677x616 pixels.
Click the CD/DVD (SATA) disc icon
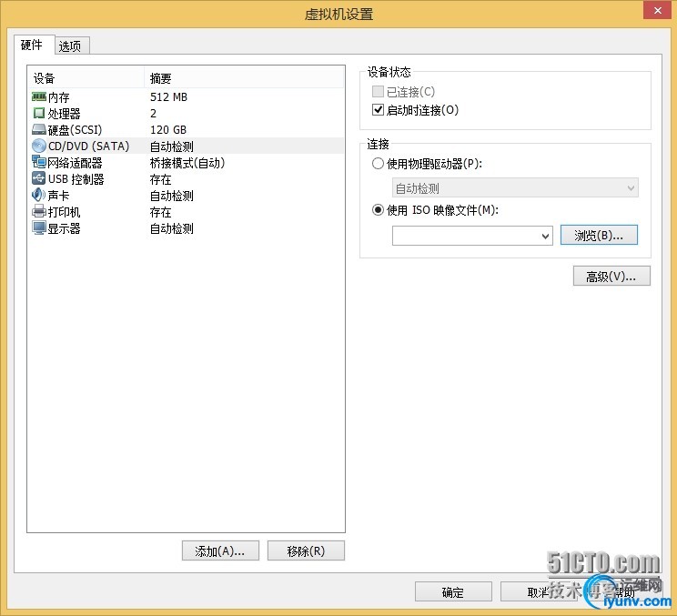click(39, 146)
